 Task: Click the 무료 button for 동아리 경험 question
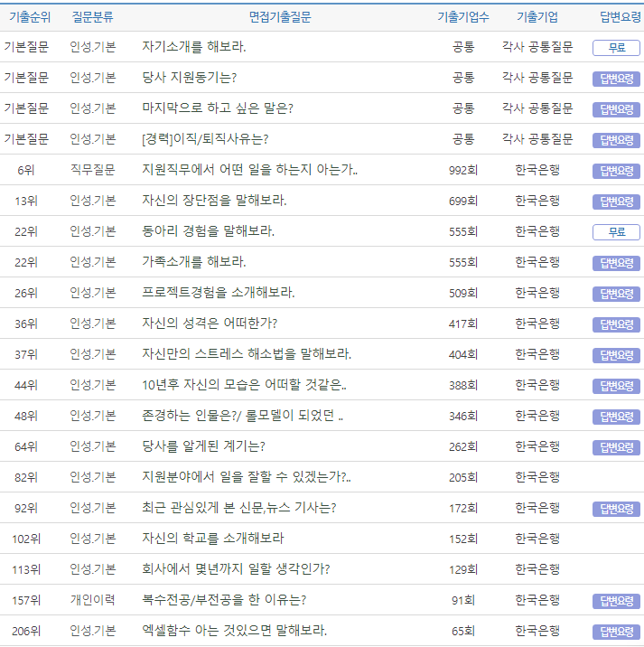tap(616, 232)
